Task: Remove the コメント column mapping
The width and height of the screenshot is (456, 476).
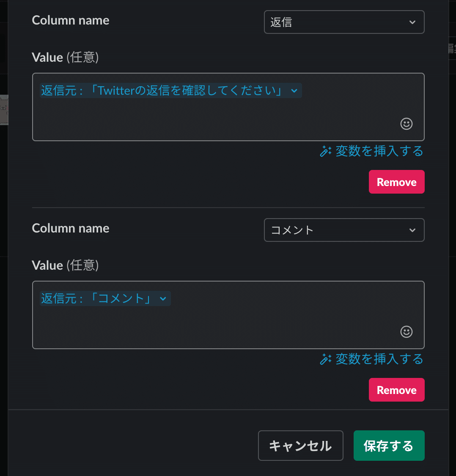Action: coord(396,390)
